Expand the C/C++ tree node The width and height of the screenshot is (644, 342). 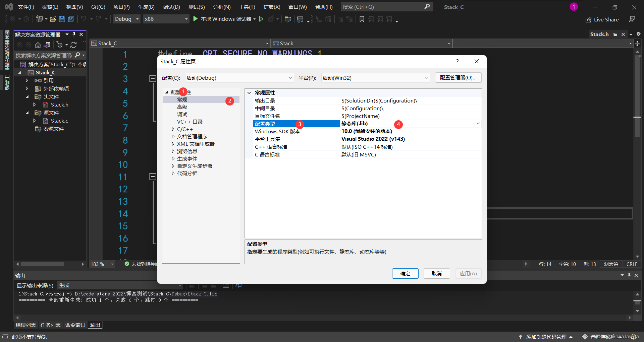(173, 129)
